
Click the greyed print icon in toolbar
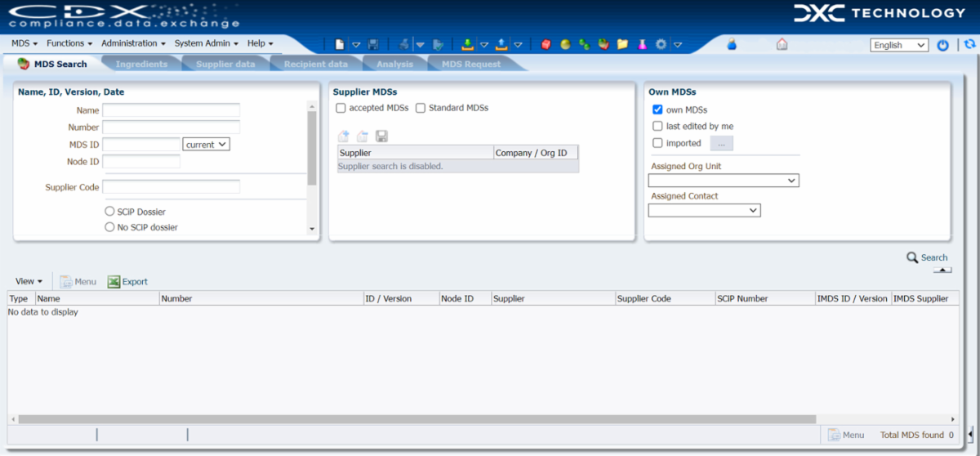(x=404, y=44)
